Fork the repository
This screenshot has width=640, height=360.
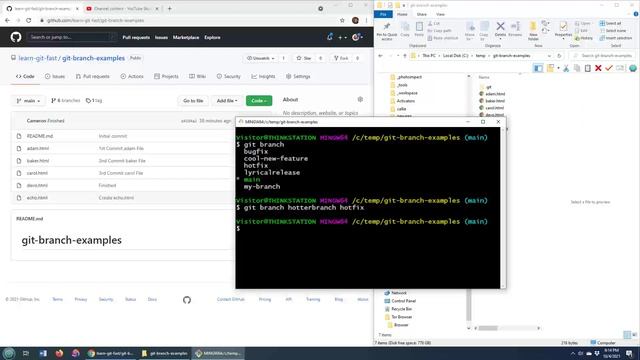(341, 58)
